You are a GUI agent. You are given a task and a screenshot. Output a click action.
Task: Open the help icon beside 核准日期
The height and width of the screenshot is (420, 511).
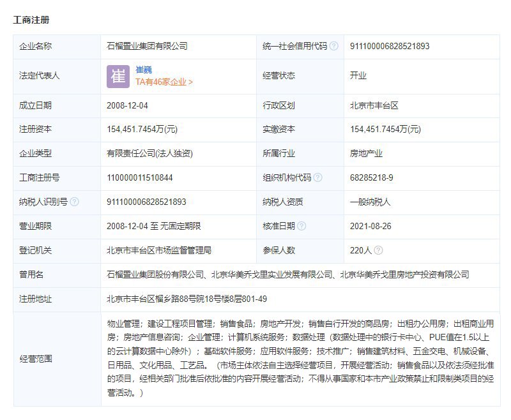point(301,226)
